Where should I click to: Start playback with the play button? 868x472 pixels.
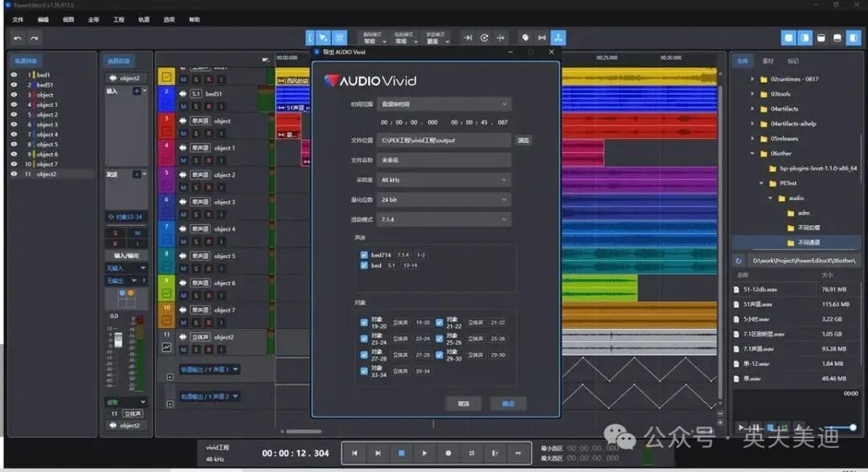point(424,454)
